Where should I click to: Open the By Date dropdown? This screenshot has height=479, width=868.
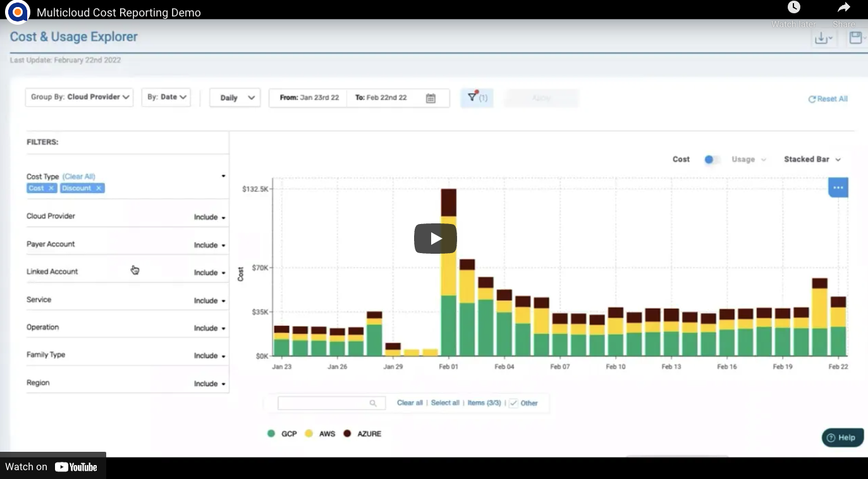166,97
